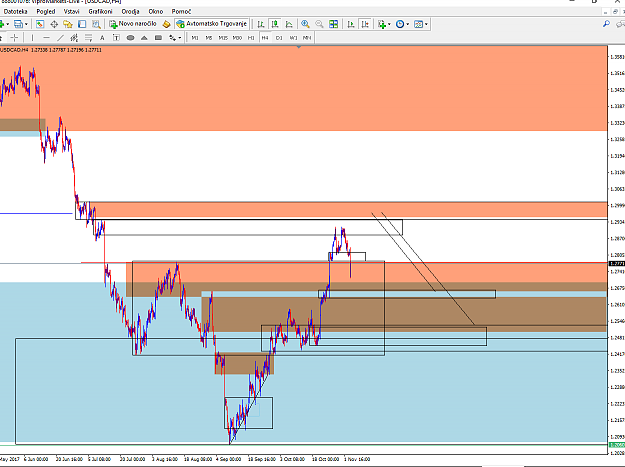Select the M15 timeframe
Image resolution: width=625 pixels, height=467 pixels.
click(223, 38)
